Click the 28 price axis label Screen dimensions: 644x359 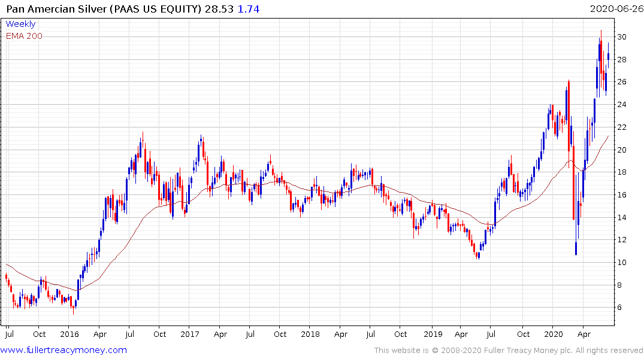[x=622, y=59]
